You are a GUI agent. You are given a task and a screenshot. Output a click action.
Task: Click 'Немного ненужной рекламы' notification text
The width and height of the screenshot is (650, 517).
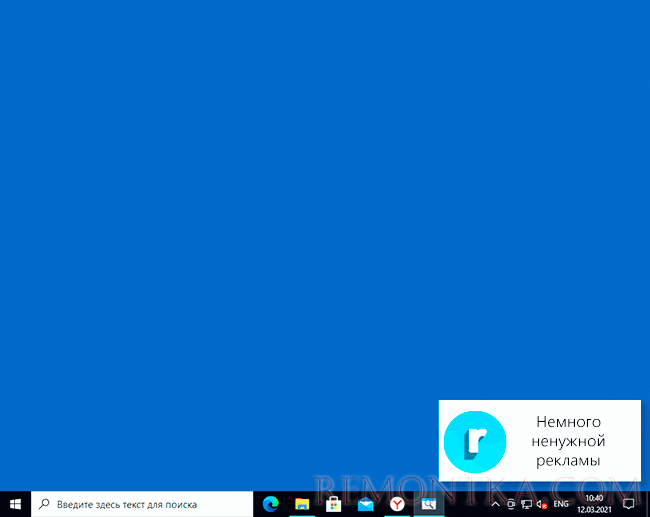[x=568, y=441]
